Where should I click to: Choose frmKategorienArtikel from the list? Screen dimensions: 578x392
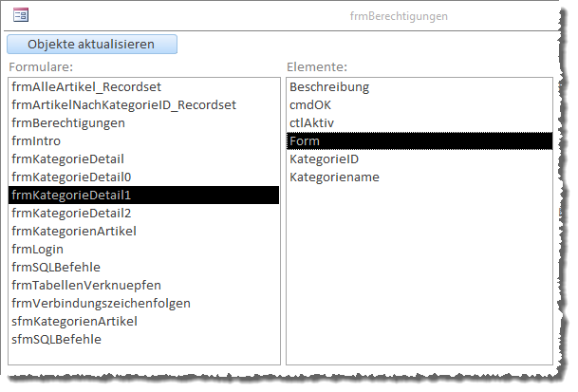(x=74, y=231)
